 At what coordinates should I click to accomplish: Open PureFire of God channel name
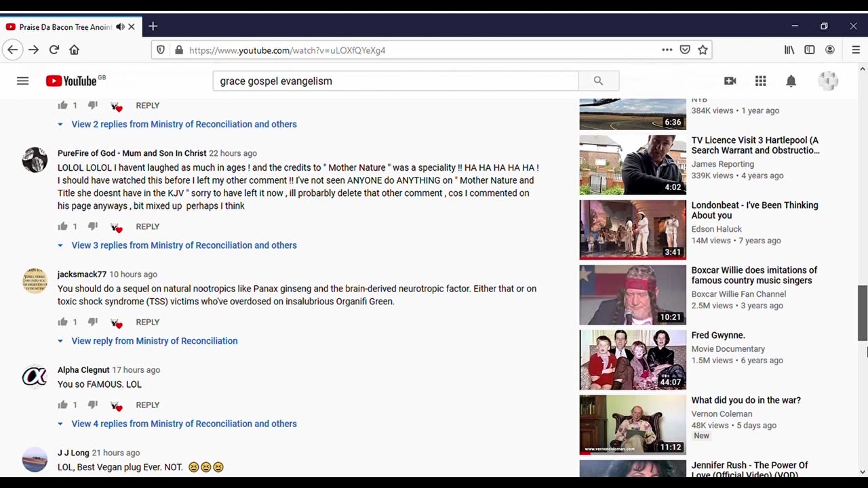pos(132,153)
